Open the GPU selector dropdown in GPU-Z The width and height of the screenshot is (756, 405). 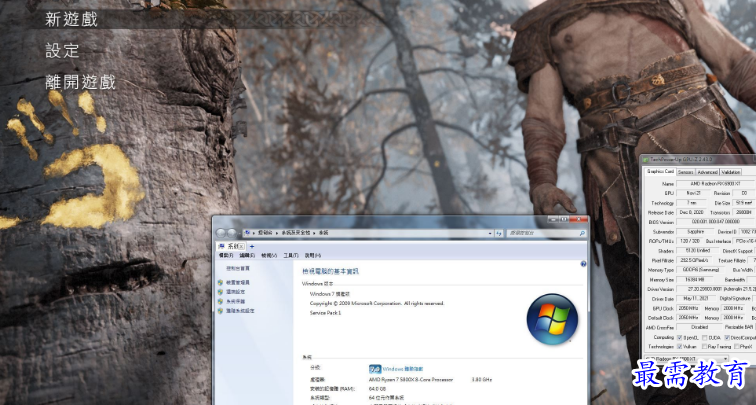724,359
